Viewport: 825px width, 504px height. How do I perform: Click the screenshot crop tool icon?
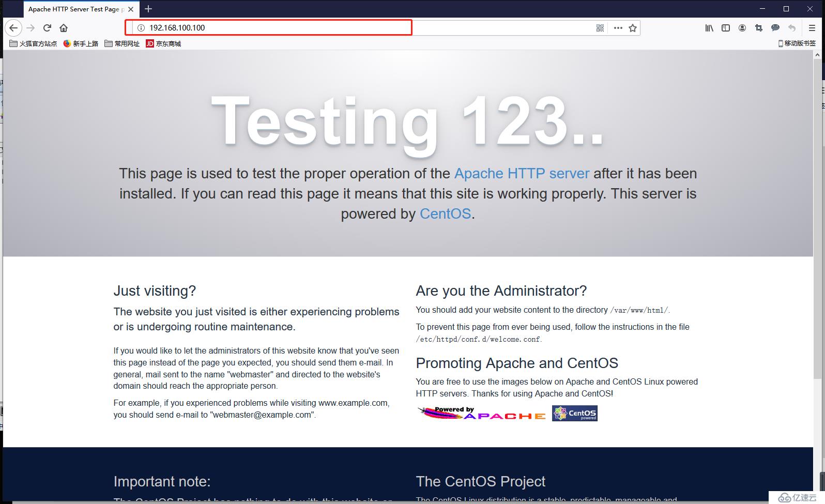tap(759, 28)
